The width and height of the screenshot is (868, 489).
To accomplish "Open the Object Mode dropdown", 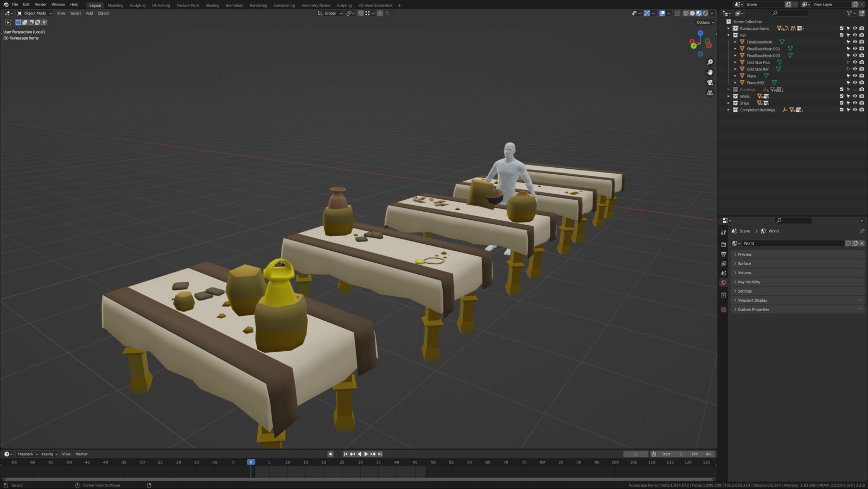I will coord(35,13).
